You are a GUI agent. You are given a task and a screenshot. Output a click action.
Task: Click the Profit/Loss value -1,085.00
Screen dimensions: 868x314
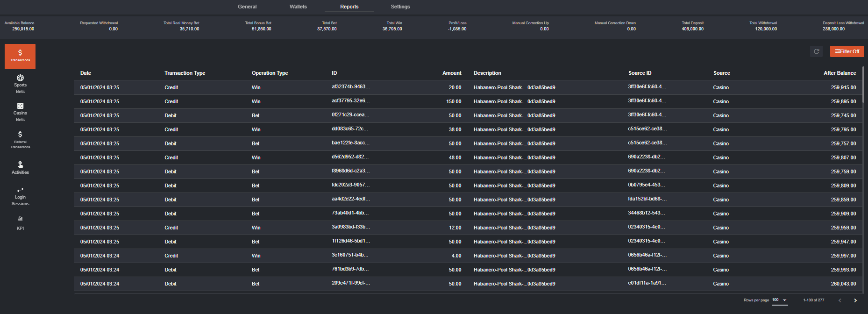tap(457, 29)
